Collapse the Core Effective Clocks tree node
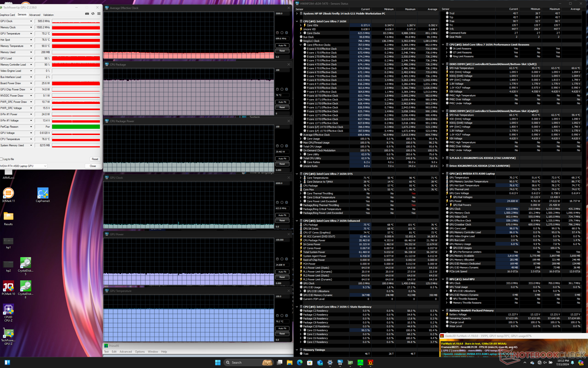Image resolution: width=588 pixels, height=368 pixels. click(301, 45)
